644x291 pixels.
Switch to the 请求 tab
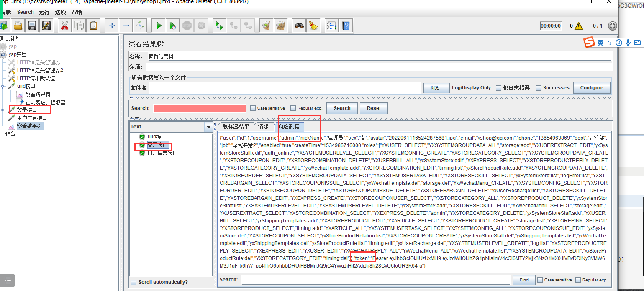264,127
